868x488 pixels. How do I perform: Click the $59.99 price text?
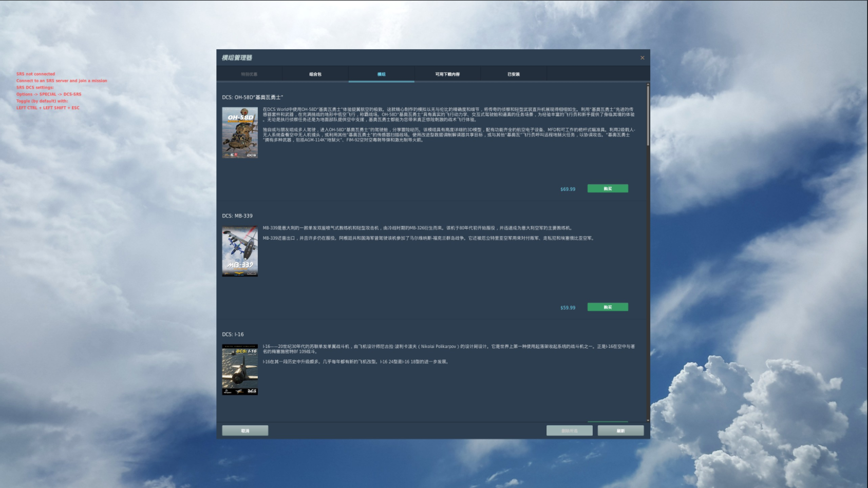(x=568, y=308)
